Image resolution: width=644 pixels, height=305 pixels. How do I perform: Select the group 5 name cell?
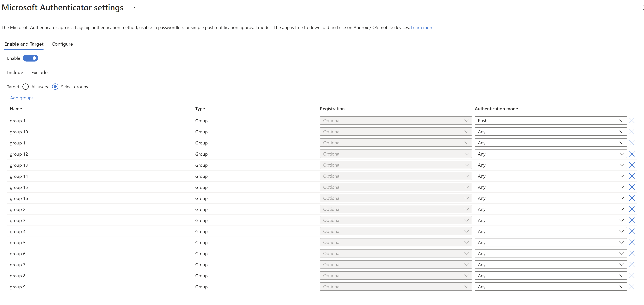click(17, 243)
